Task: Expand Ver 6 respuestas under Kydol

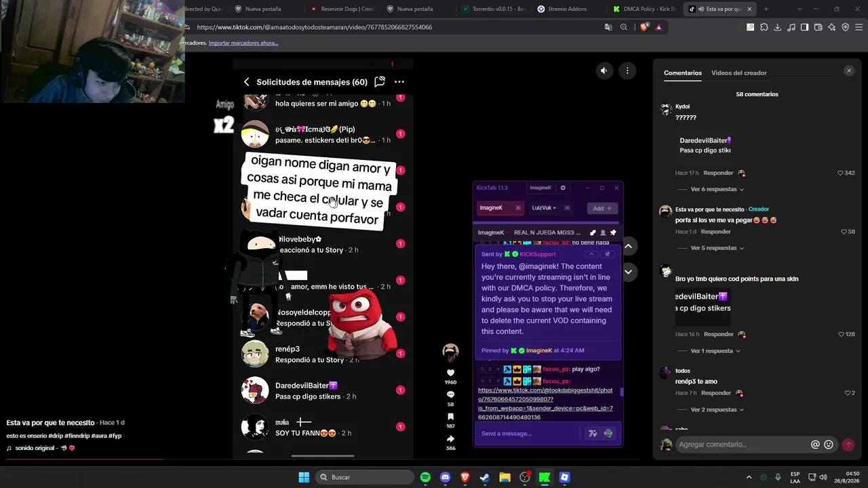Action: coord(717,189)
